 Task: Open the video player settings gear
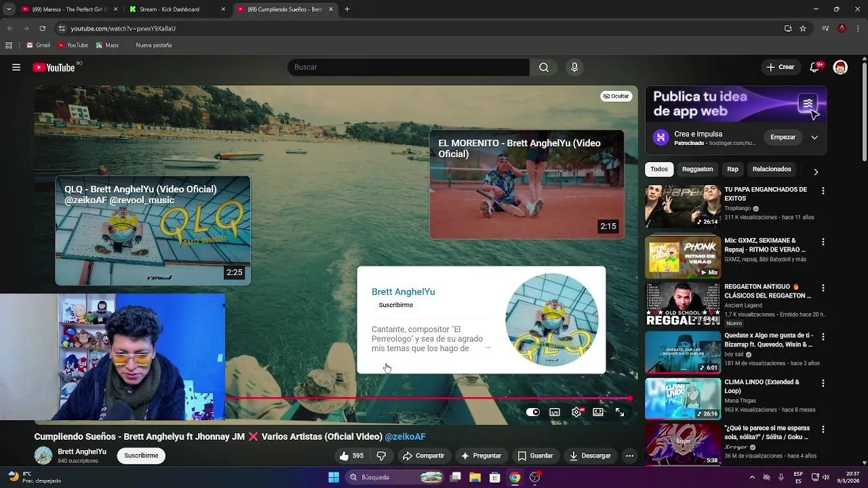pyautogui.click(x=576, y=412)
